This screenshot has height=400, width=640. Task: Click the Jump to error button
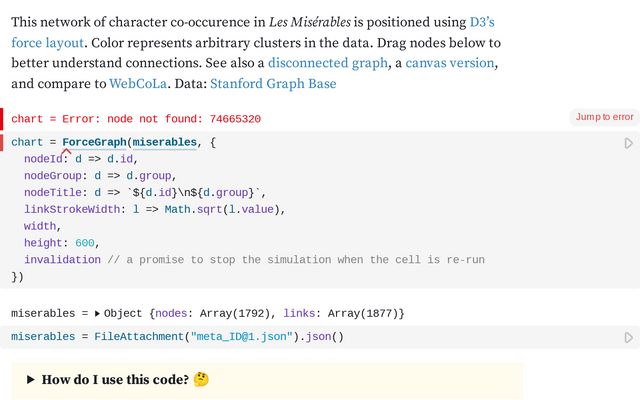click(604, 117)
